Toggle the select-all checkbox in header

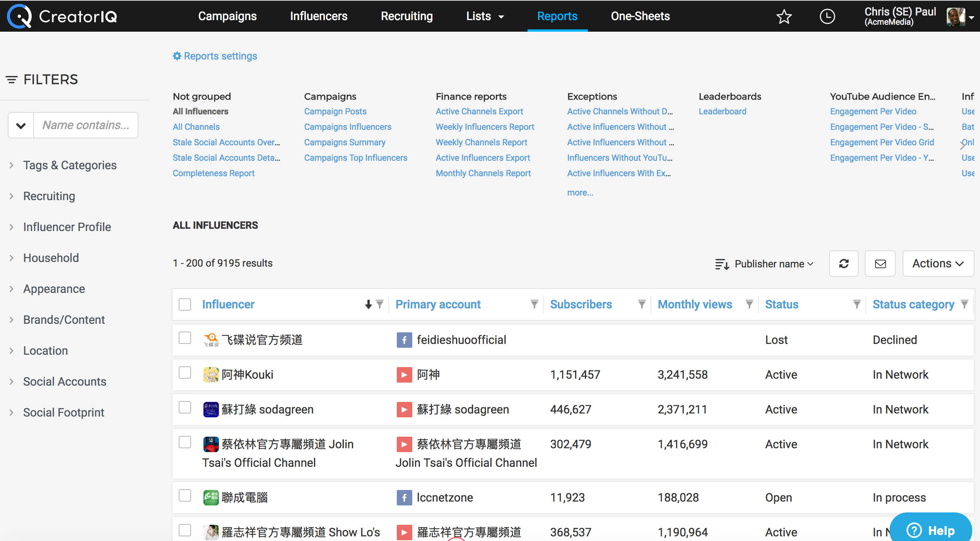click(185, 305)
